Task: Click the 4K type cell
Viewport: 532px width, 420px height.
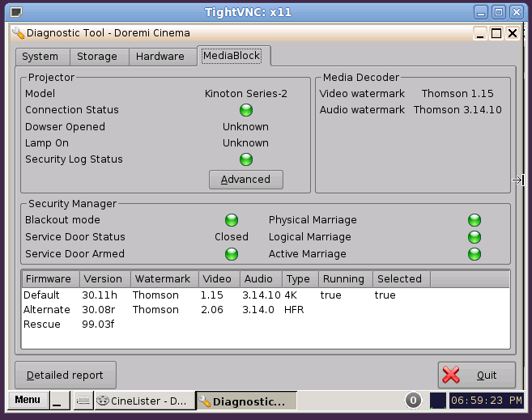Action: click(x=291, y=295)
